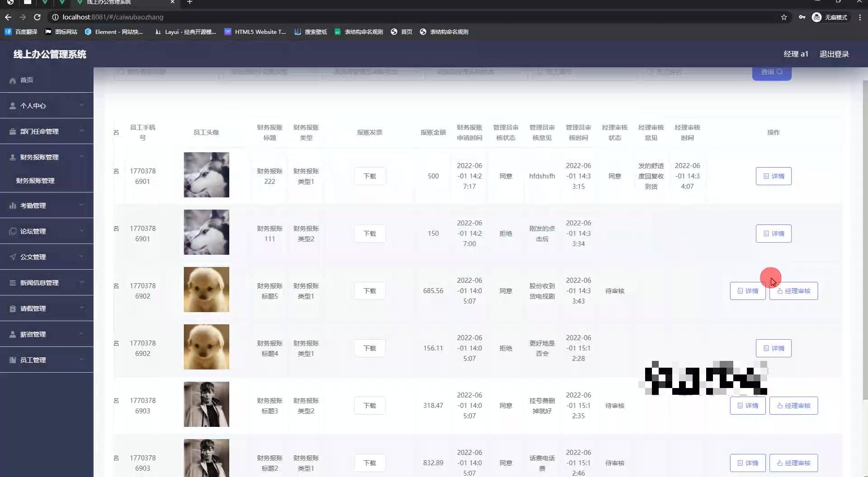The image size is (868, 477).
Task: Download invoice for 财务报账222 row
Action: point(370,176)
